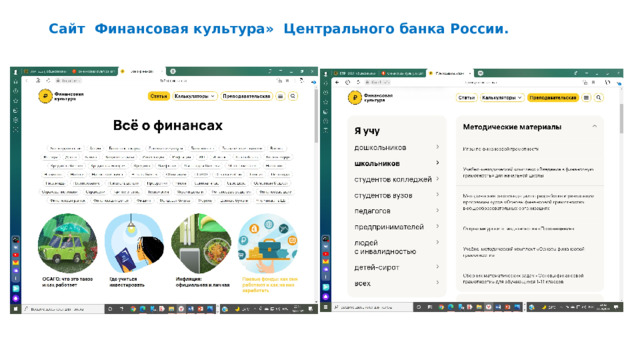Open the red YouTube icon in right browser sidebar
The height and width of the screenshot is (360, 640).
(x=326, y=254)
